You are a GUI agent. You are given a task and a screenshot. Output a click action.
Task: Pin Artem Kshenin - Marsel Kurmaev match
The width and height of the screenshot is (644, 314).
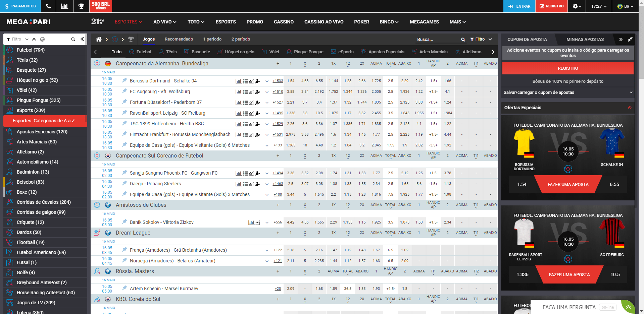[x=125, y=288]
